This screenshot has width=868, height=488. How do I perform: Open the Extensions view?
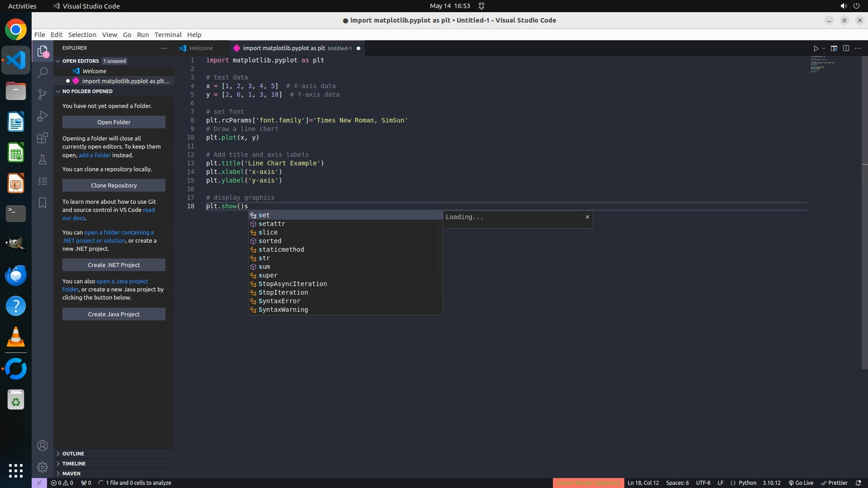coord(42,138)
